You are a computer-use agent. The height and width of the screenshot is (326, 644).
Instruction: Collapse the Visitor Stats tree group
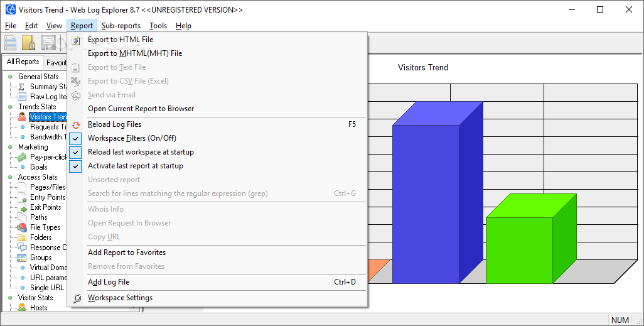coord(10,298)
